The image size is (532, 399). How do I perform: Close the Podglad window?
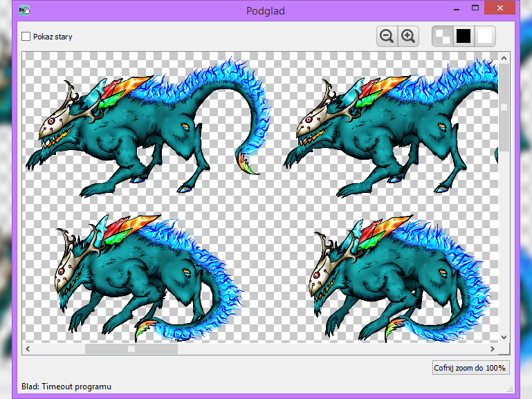(499, 8)
